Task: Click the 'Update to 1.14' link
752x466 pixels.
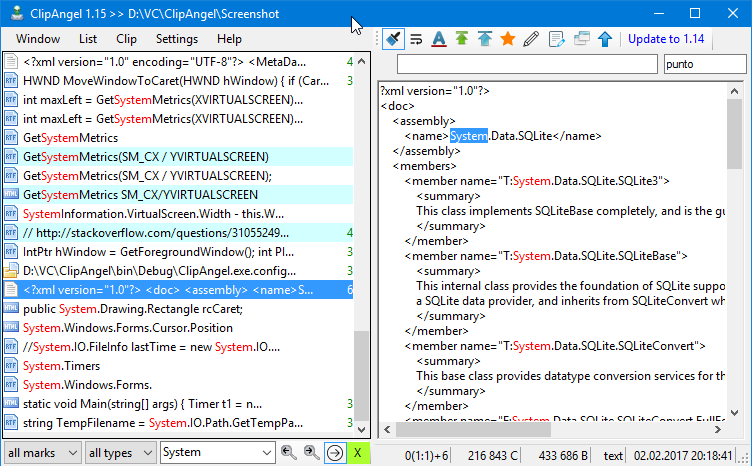Action: pos(666,39)
